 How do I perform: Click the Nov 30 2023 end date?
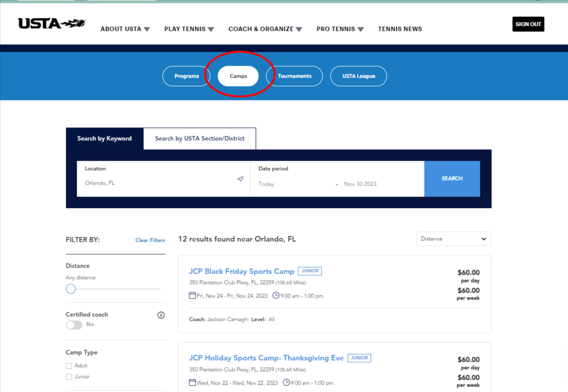point(360,184)
